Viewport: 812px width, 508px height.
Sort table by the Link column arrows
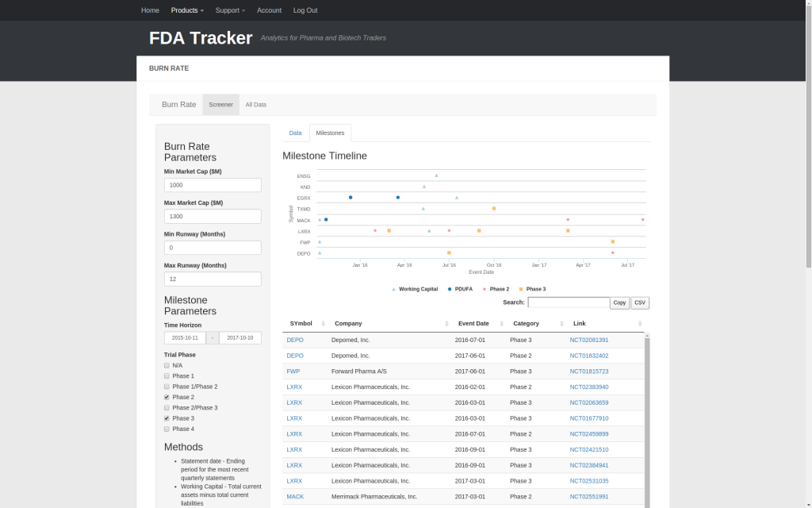[x=640, y=324]
